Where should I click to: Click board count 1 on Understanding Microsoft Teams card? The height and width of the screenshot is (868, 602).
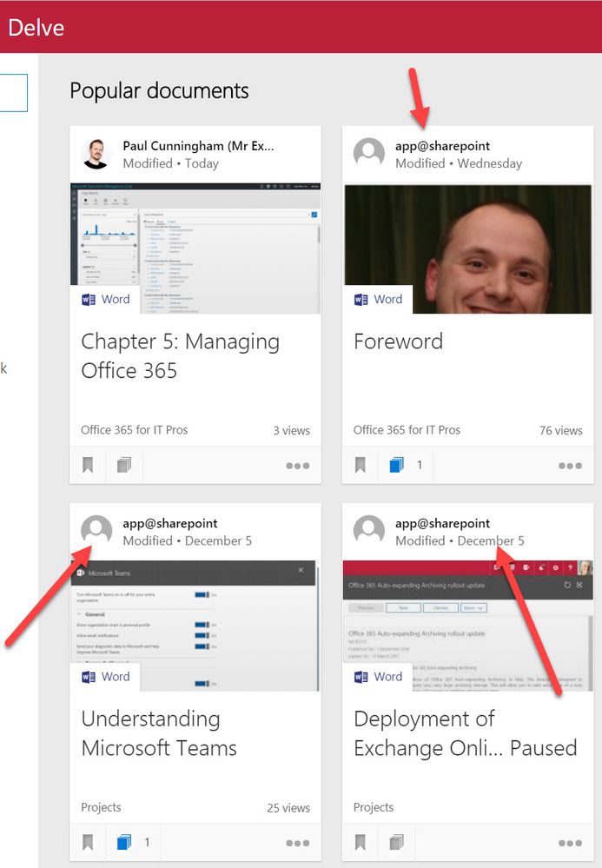pyautogui.click(x=147, y=843)
